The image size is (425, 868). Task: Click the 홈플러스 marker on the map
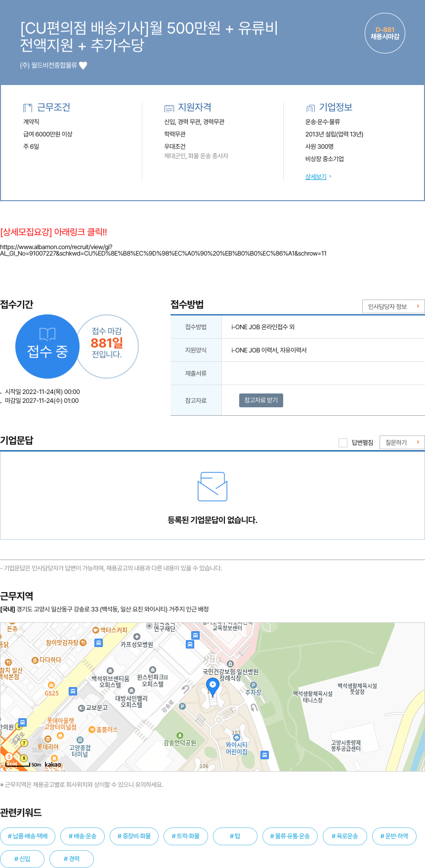92,730
